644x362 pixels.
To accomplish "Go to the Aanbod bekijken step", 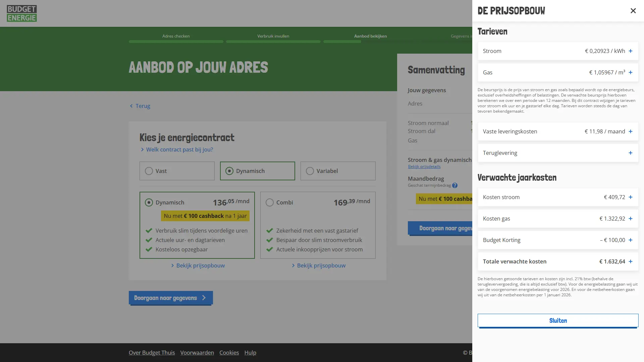I will tap(370, 36).
